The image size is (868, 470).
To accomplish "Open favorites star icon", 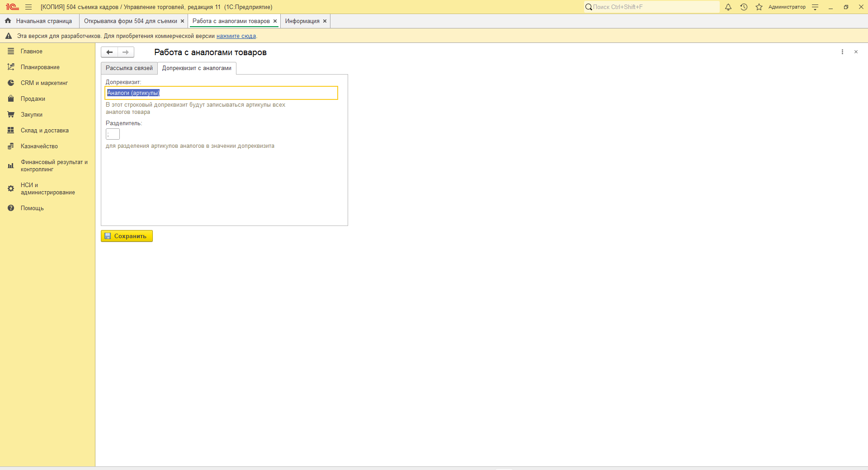I will coord(759,7).
